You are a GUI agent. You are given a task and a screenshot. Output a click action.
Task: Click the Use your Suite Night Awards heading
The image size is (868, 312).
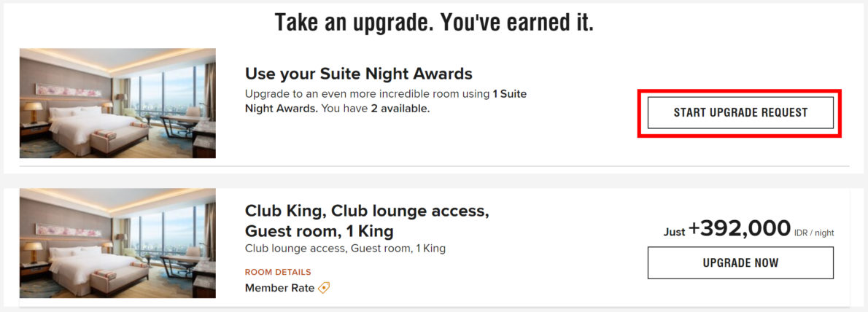[359, 74]
